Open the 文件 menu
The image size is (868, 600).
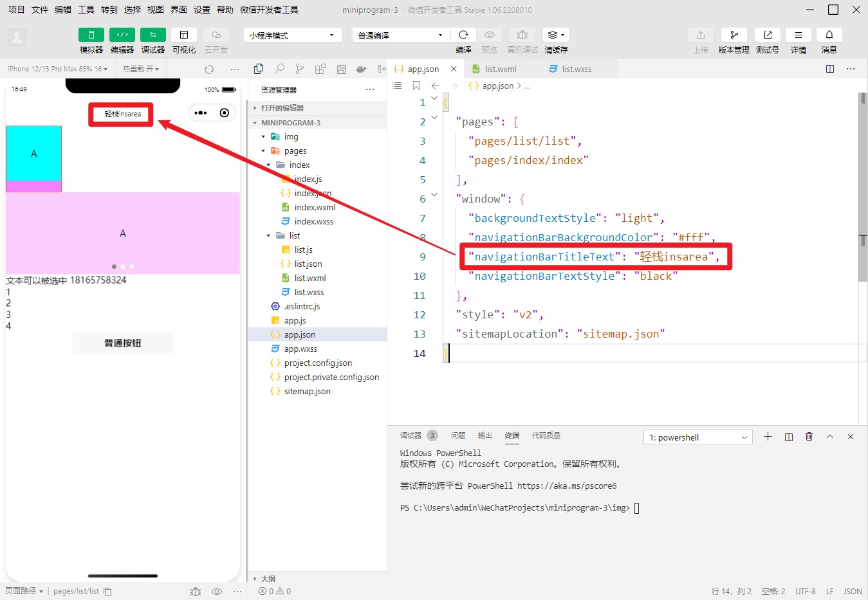[x=40, y=10]
